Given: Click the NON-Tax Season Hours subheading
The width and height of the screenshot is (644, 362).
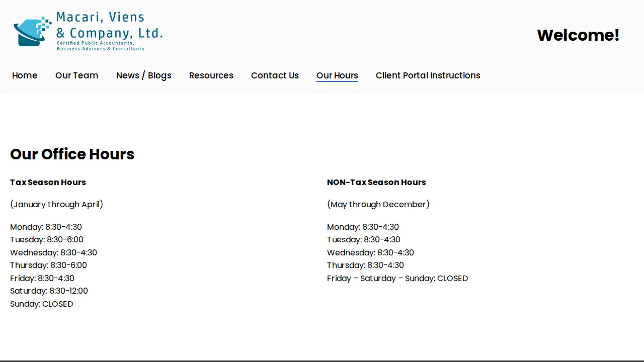Looking at the screenshot, I should click(x=376, y=182).
